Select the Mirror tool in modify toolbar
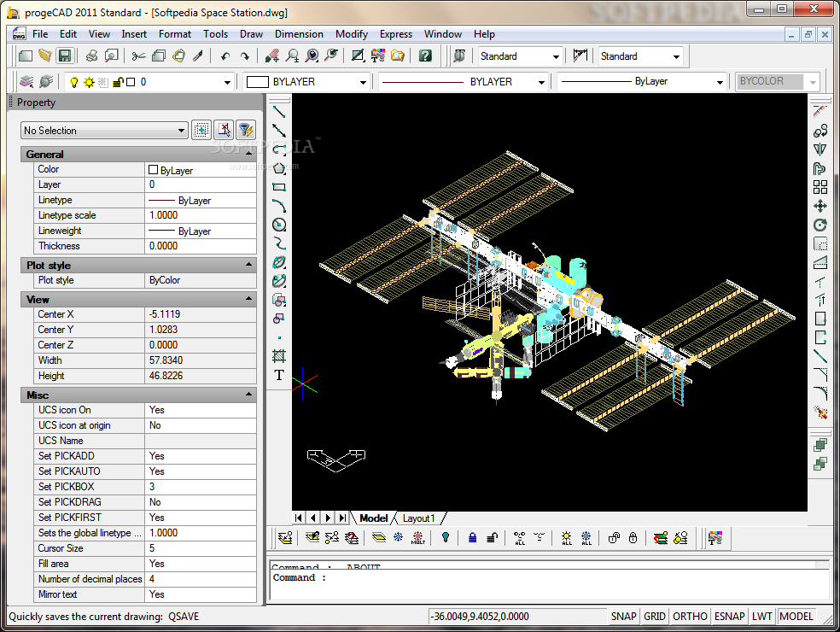 click(x=820, y=149)
